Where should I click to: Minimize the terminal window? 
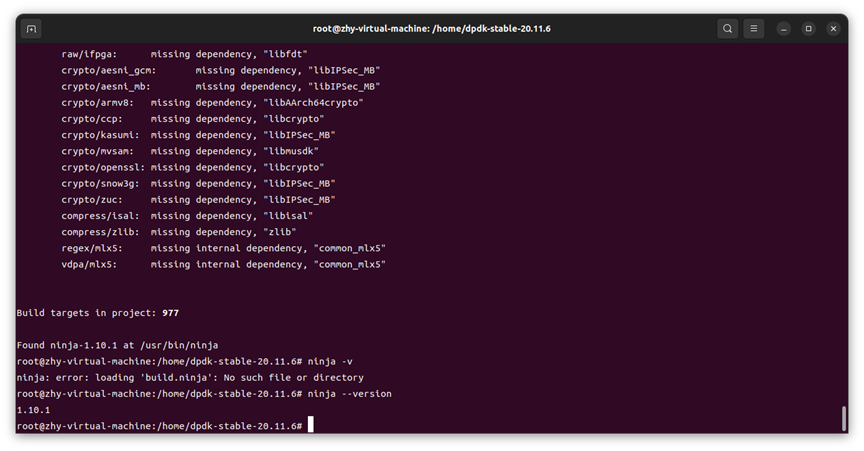(783, 28)
